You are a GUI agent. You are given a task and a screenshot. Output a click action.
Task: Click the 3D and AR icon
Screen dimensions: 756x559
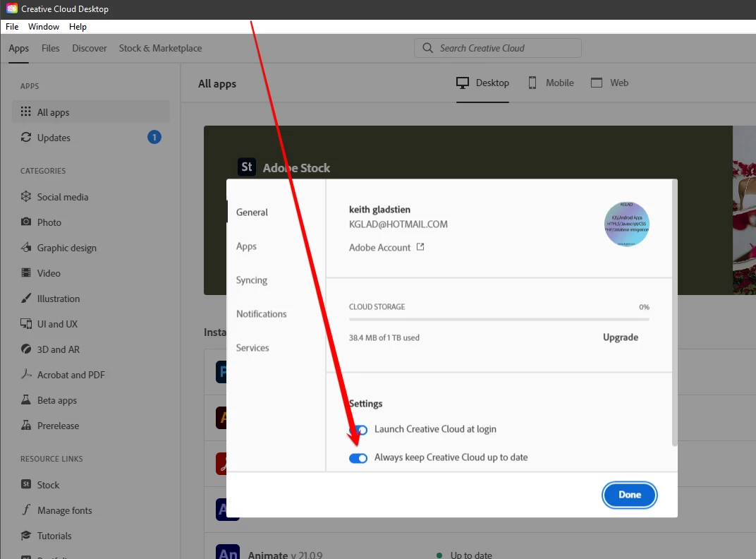coord(26,349)
